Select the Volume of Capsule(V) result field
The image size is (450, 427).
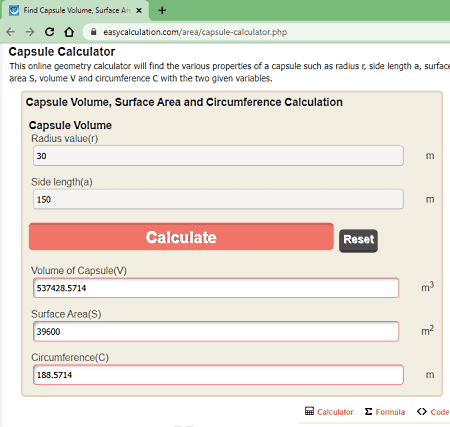tap(216, 288)
